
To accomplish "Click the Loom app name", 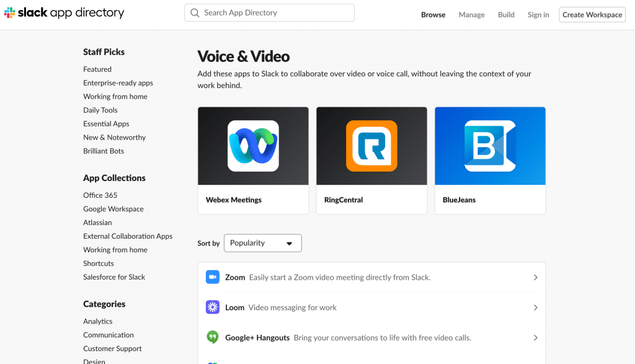I will pos(234,308).
